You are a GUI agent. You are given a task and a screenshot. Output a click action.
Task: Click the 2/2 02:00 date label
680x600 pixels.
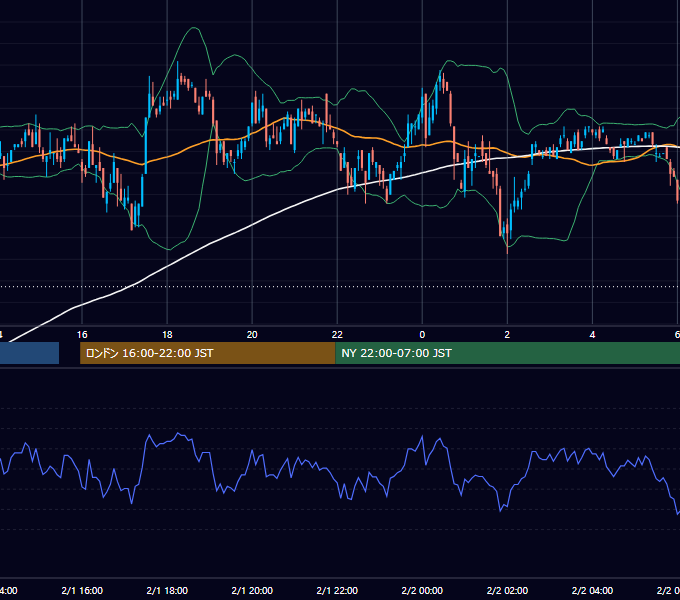tap(507, 590)
